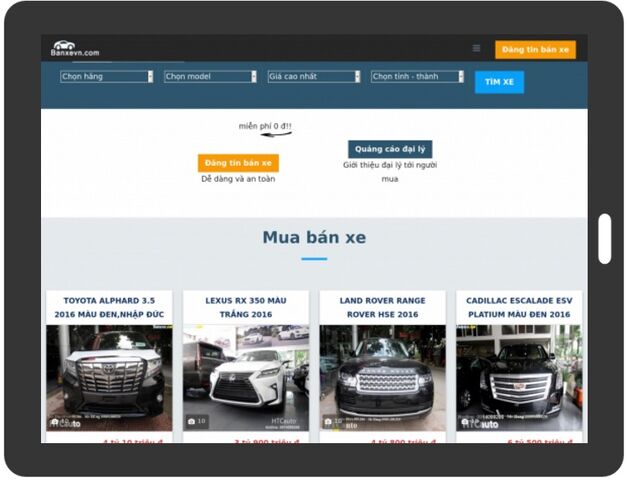Click the camera icon on the Toyota Alphard image
Viewport: 627px width, 480px height.
click(55, 422)
